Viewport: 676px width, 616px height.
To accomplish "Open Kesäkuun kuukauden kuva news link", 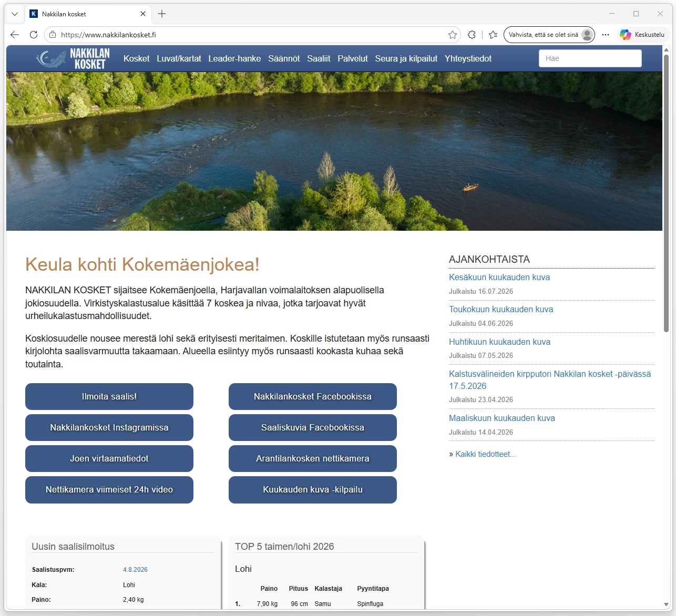I will click(x=499, y=278).
